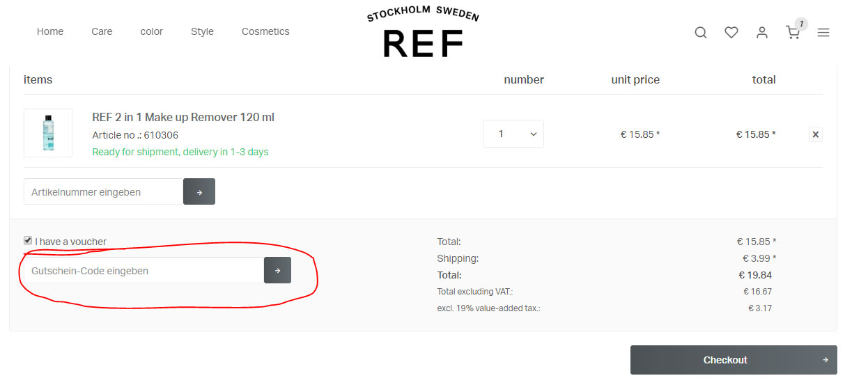This screenshot has width=868, height=385.
Task: Open the Cosmetics menu item
Action: pyautogui.click(x=265, y=31)
